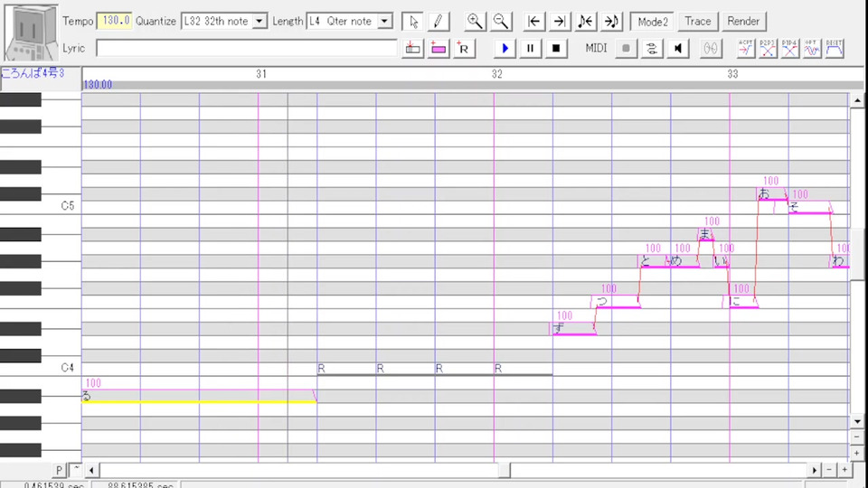868x488 pixels.
Task: Open the Length dropdown arrow
Action: point(384,22)
